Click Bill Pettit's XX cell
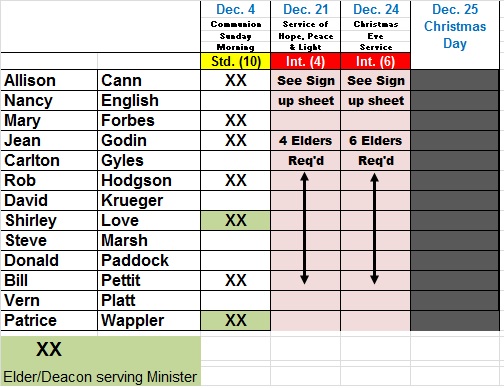Viewport: 504px width, 388px height. pos(235,280)
